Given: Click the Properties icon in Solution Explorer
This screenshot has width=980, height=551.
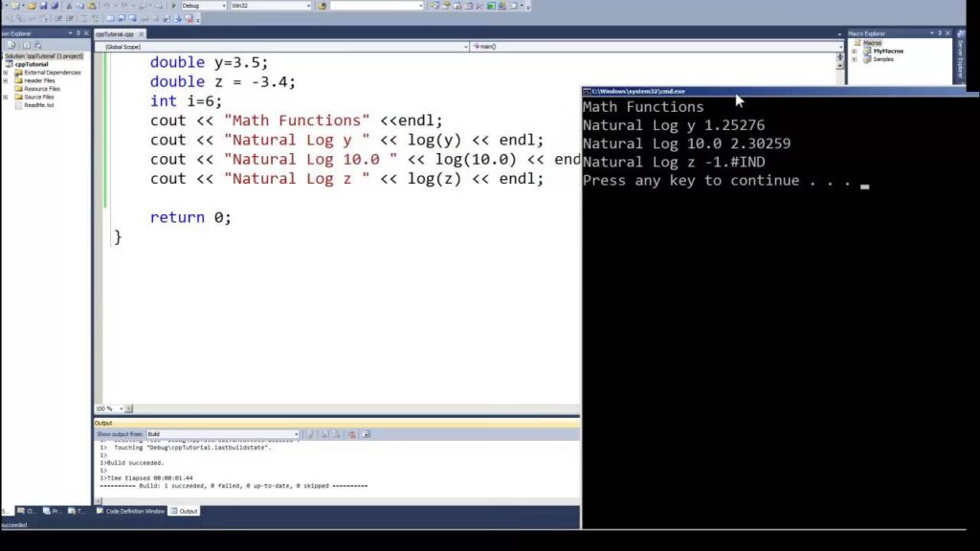Looking at the screenshot, I should point(11,45).
